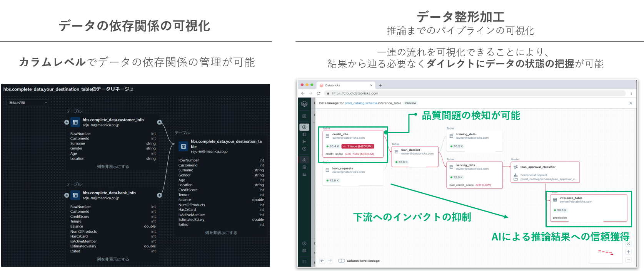Zoom in the lineage graph with plus
The height and width of the screenshot is (279, 644).
click(x=628, y=252)
